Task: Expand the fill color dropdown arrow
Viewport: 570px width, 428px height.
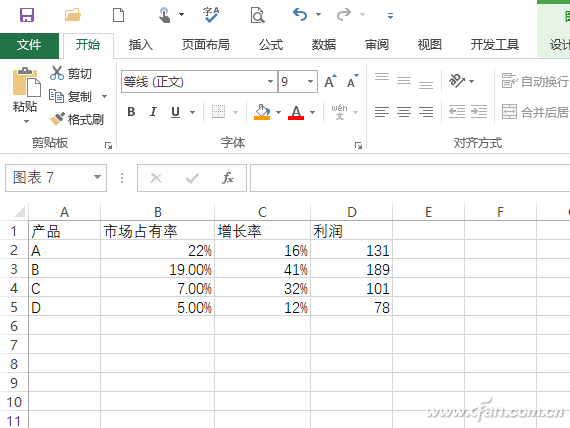Action: 278,112
